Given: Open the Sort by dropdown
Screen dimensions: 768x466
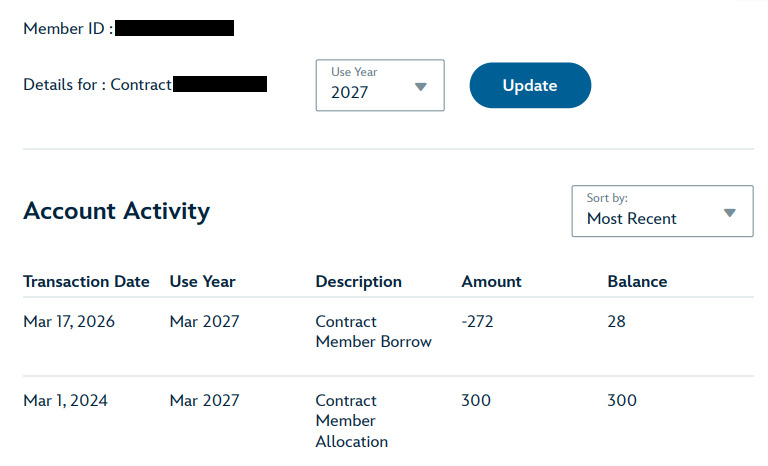Looking at the screenshot, I should point(662,211).
